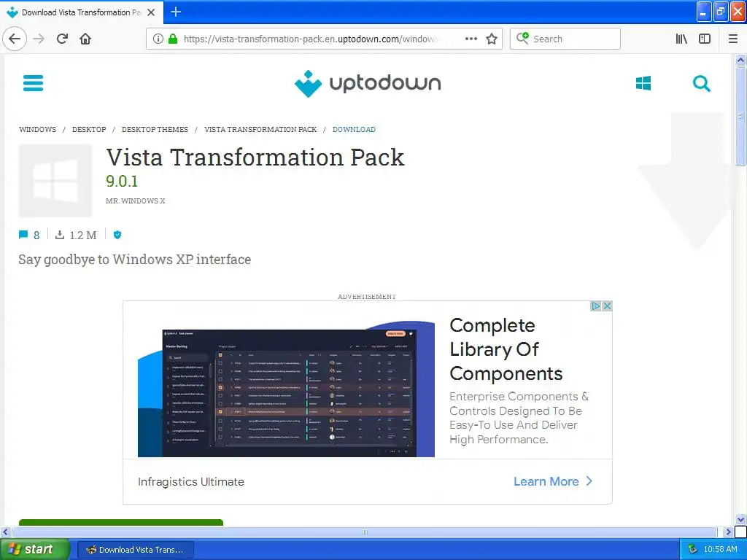Click the green padlock security icon
The height and width of the screenshot is (560, 747).
pyautogui.click(x=173, y=39)
